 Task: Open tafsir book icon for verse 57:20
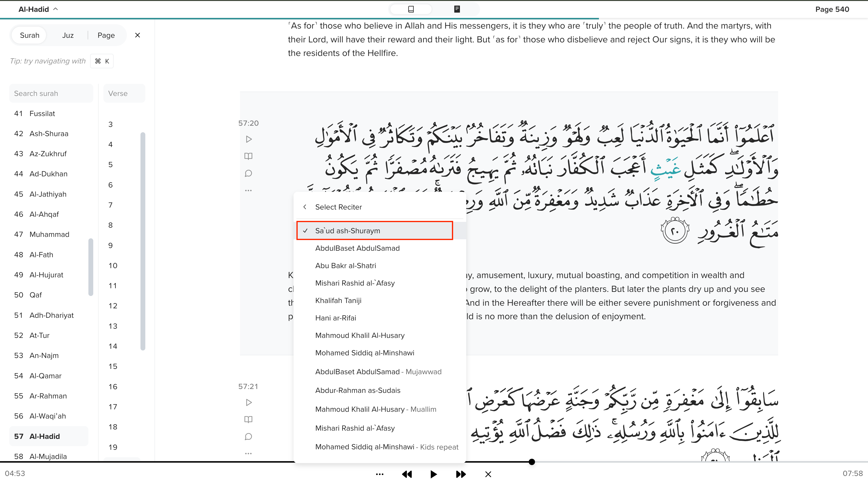[248, 156]
